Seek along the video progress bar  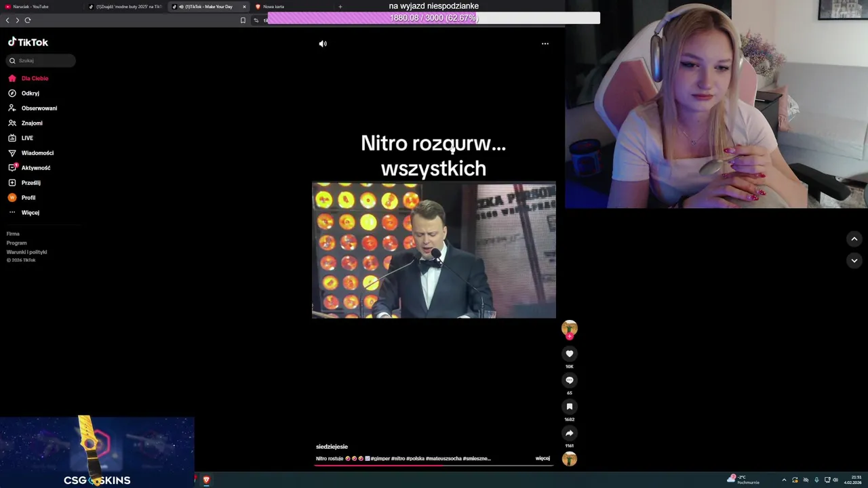pyautogui.click(x=434, y=466)
